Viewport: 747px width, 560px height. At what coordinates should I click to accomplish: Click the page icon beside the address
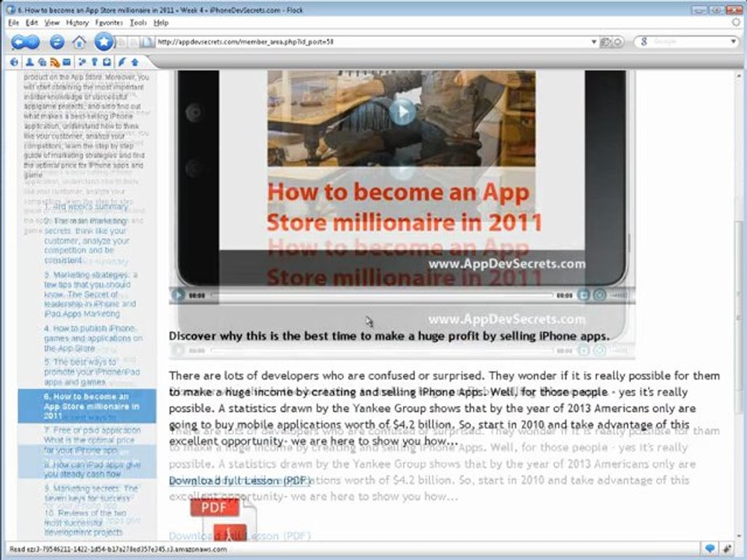[x=147, y=42]
